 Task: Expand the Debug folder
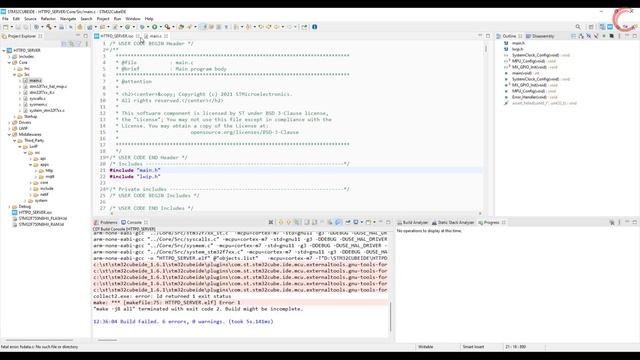coord(9,207)
